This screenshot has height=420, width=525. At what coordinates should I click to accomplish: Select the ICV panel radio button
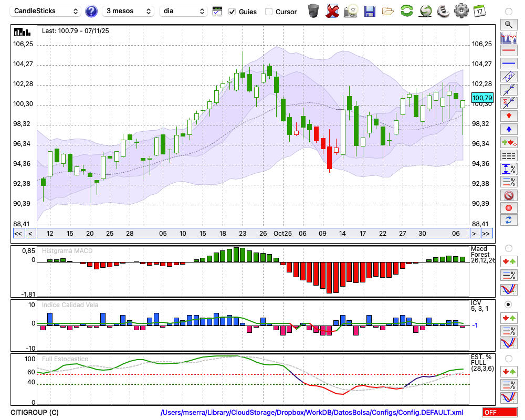pos(509,304)
